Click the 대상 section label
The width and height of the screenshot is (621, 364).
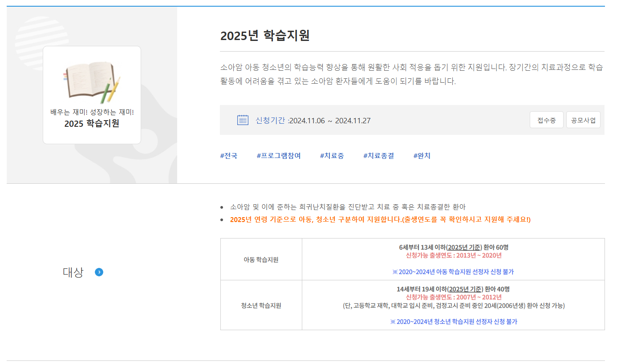(x=73, y=272)
